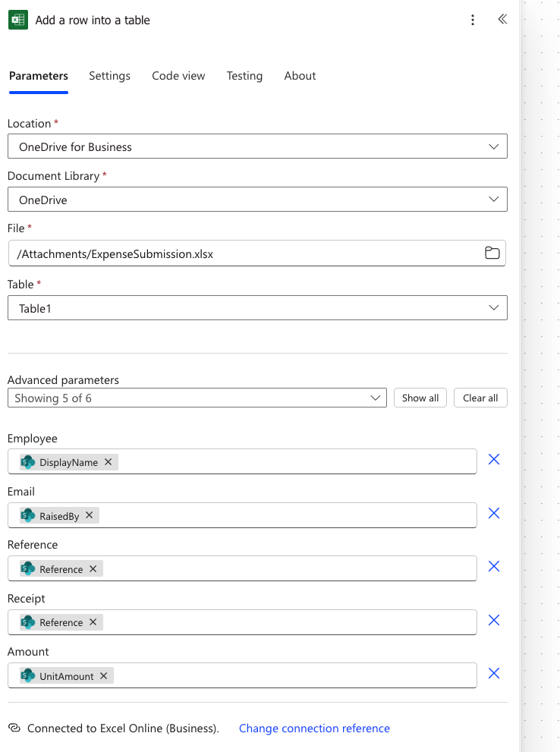
Task: Collapse the action panel with double chevron
Action: 502,20
